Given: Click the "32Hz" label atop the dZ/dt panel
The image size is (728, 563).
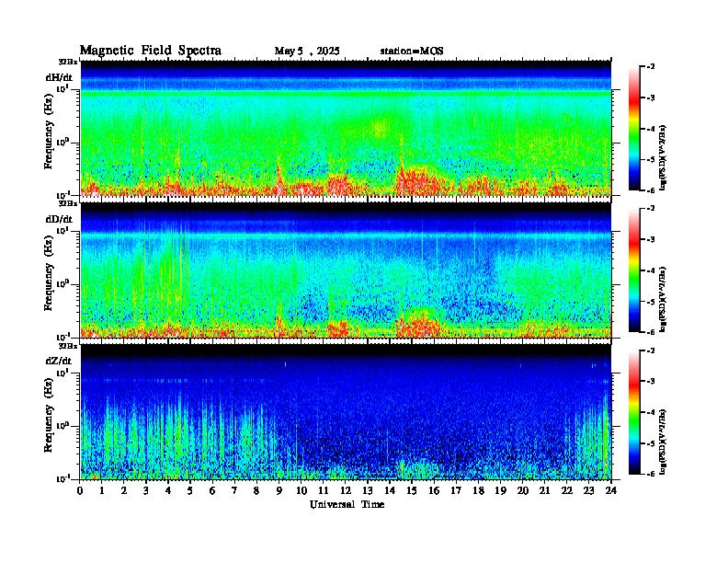Looking at the screenshot, I should pos(68,346).
